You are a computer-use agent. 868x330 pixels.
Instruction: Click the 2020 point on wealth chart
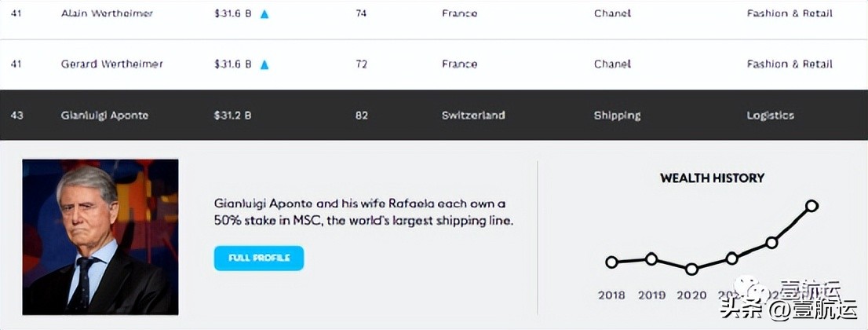click(691, 269)
